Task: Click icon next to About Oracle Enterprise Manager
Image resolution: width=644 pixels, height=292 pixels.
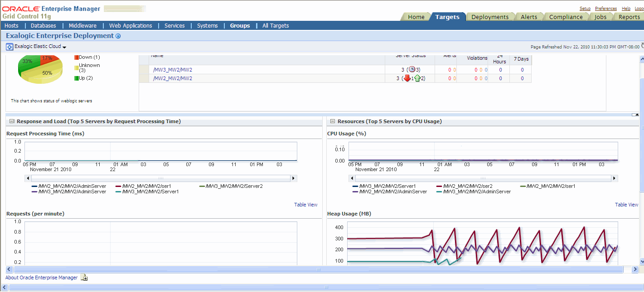Action: coord(84,278)
